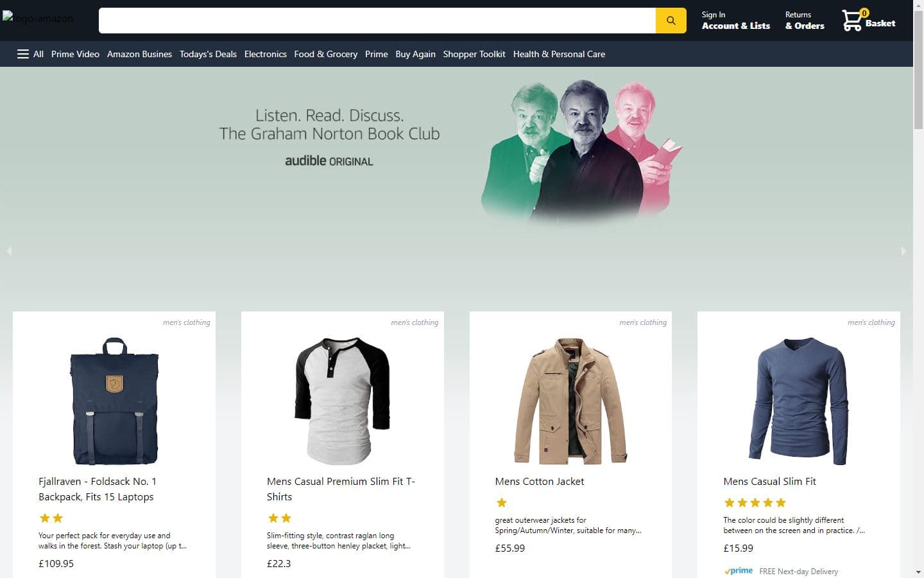The width and height of the screenshot is (924, 578).
Task: Click second star on Slim Fit T-Shirts rating
Action: [x=286, y=518]
